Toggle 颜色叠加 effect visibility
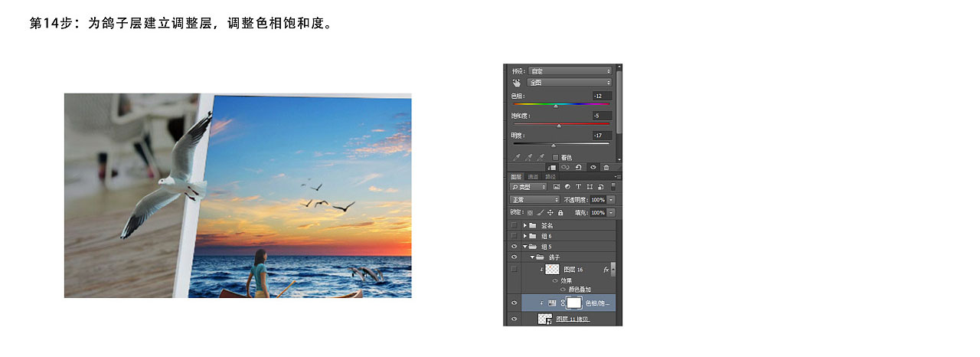This screenshot has width=980, height=357. click(563, 290)
